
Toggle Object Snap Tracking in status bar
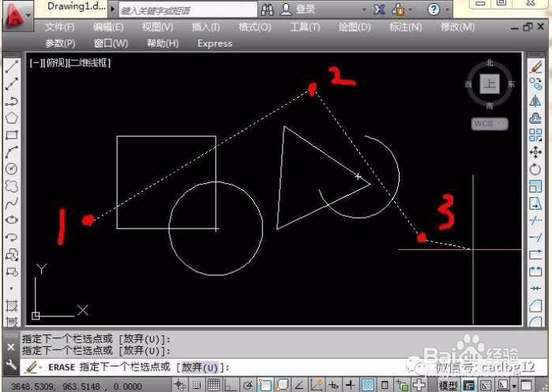(x=299, y=385)
